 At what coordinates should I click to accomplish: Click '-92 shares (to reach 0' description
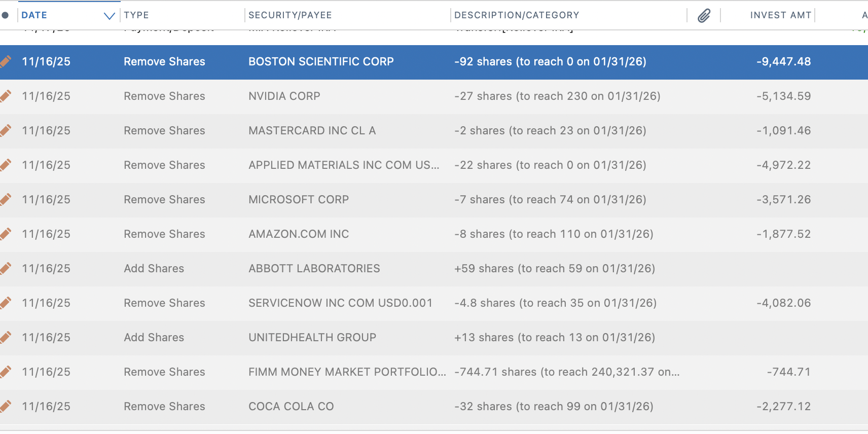coord(550,62)
